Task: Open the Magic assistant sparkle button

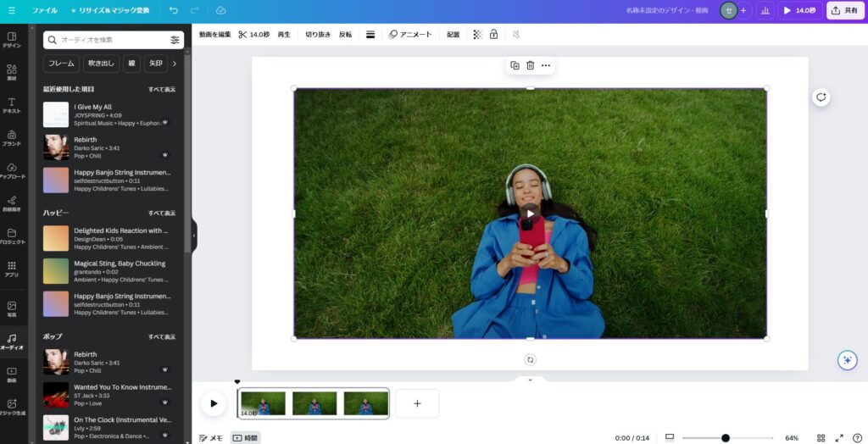Action: pos(847,360)
